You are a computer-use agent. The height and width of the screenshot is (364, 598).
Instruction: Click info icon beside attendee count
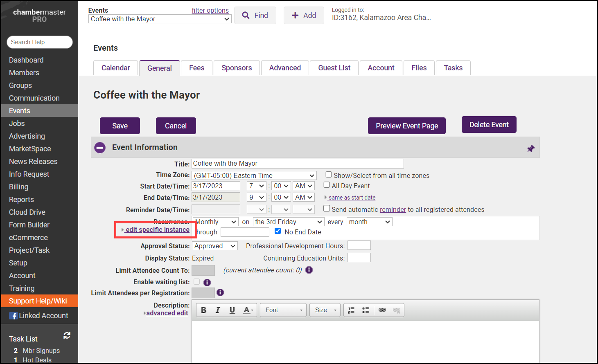309,270
